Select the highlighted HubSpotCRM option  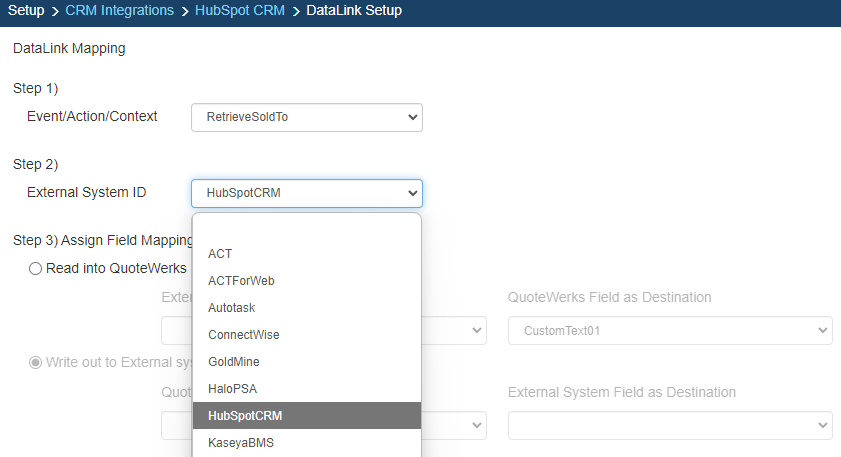click(246, 415)
